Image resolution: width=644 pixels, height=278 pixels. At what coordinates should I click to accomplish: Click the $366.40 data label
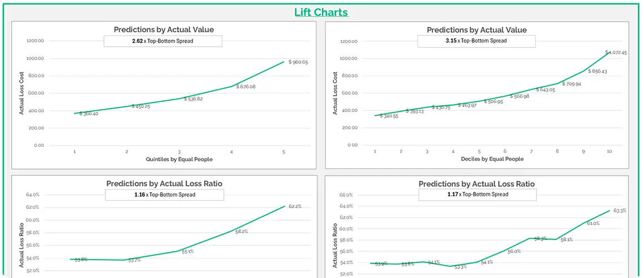pyautogui.click(x=89, y=113)
